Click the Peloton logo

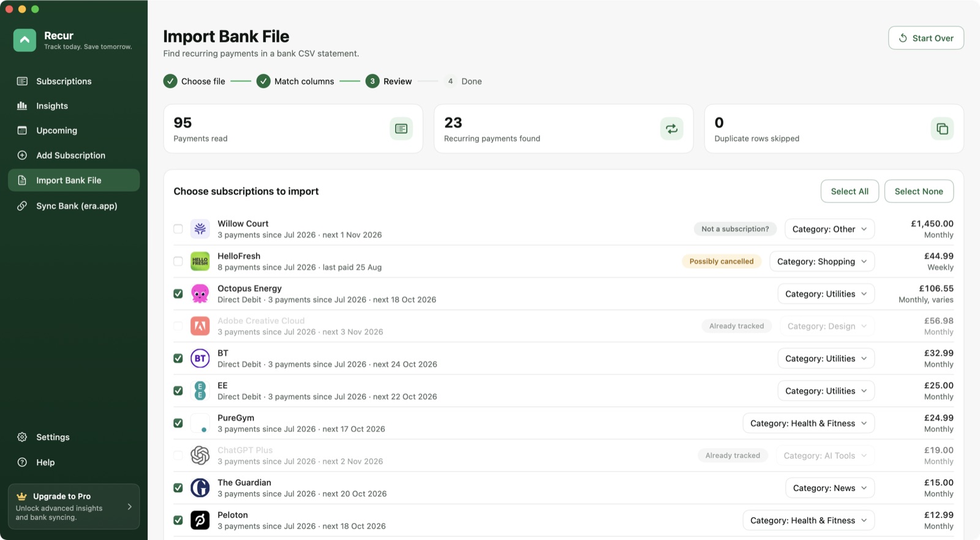[200, 520]
